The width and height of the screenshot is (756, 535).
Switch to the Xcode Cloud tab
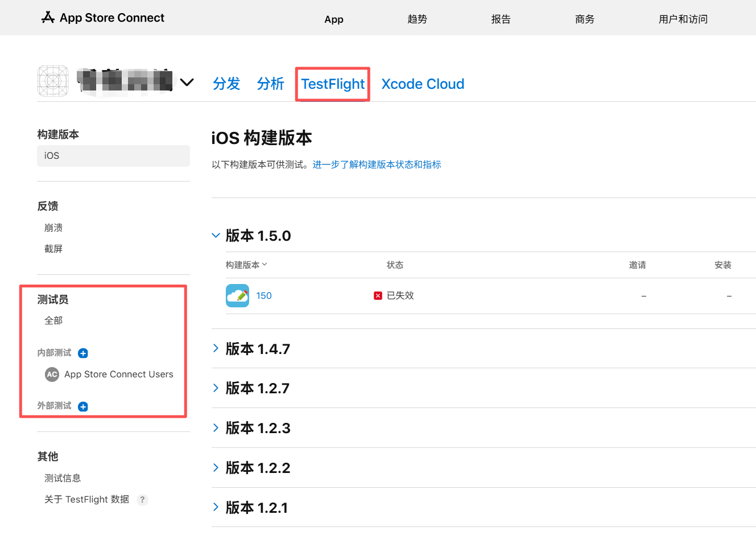(423, 84)
